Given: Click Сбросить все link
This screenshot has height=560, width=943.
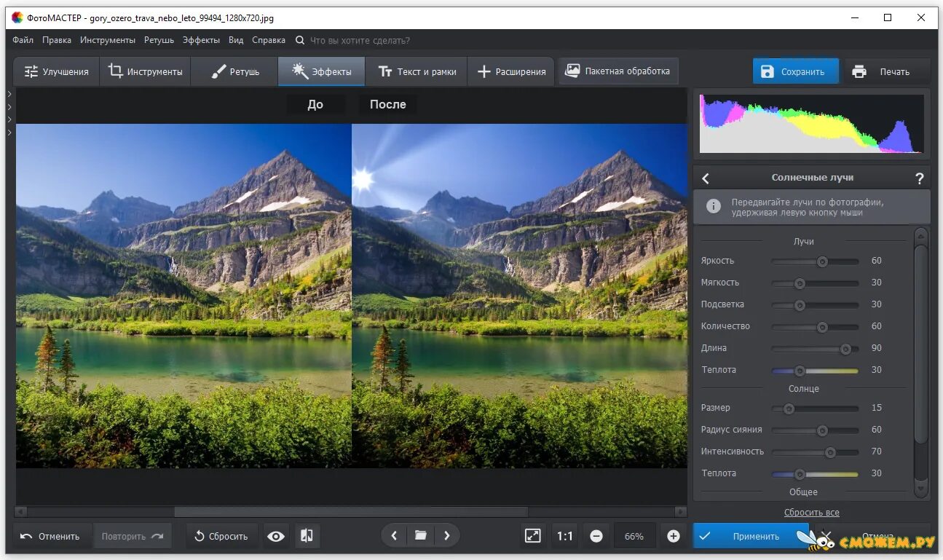Looking at the screenshot, I should point(811,513).
